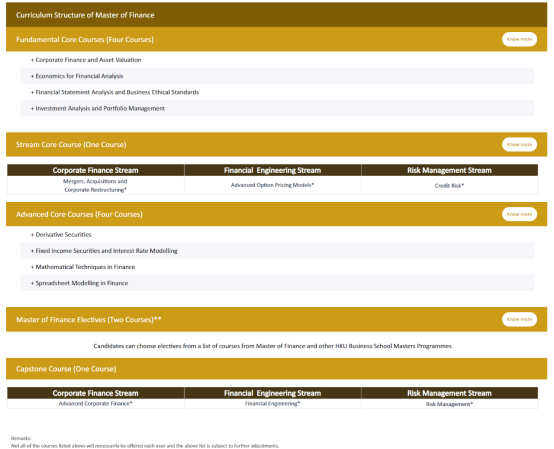Screen dimensions: 554x449
Task: Click Know more for Stream Core Course
Action: (519, 144)
